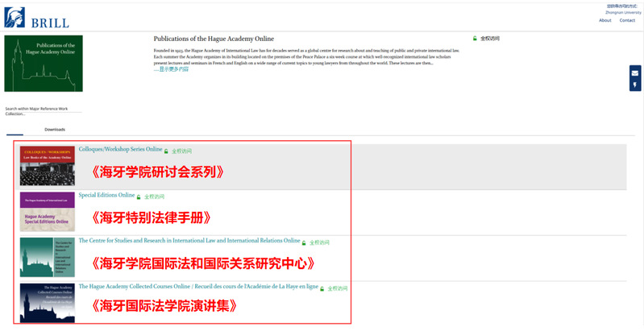Click green lock icon beside Special Editions Online
Image resolution: width=644 pixels, height=331 pixels.
(139, 197)
